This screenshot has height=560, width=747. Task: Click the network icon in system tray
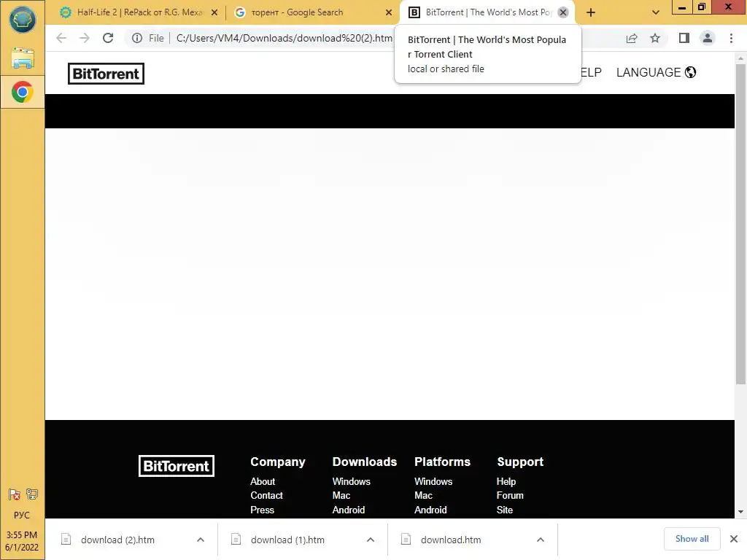coord(32,494)
